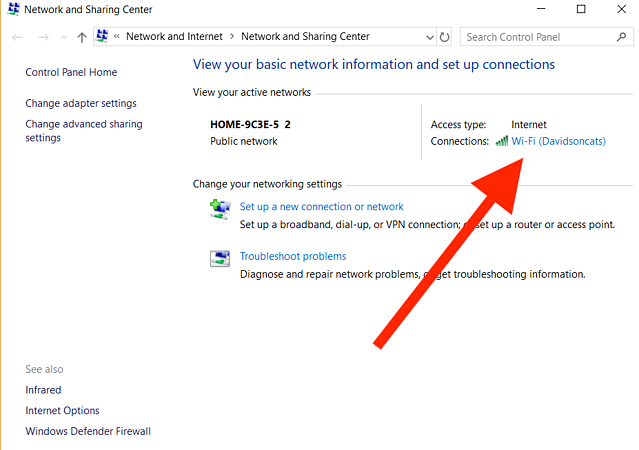The image size is (639, 450).
Task: Go to the Network and Internet breadcrumb
Action: [175, 37]
